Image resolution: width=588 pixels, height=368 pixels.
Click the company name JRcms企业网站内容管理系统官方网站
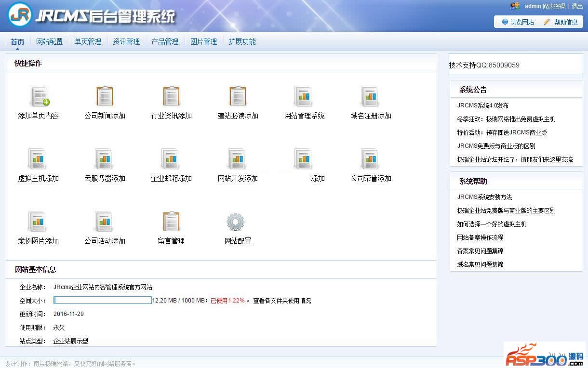pos(103,287)
